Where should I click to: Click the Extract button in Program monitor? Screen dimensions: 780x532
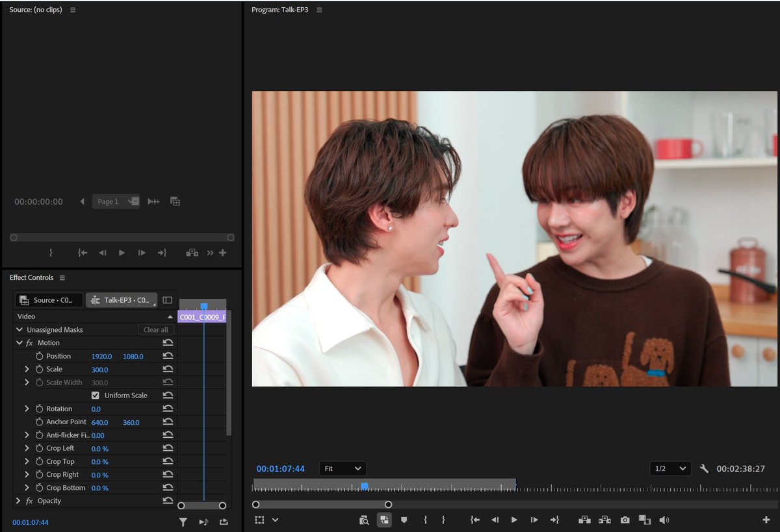(x=604, y=520)
